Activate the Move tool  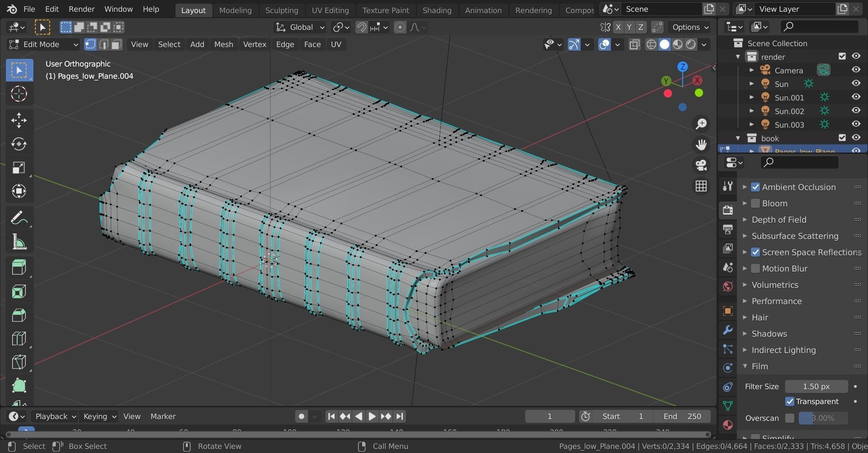click(19, 120)
